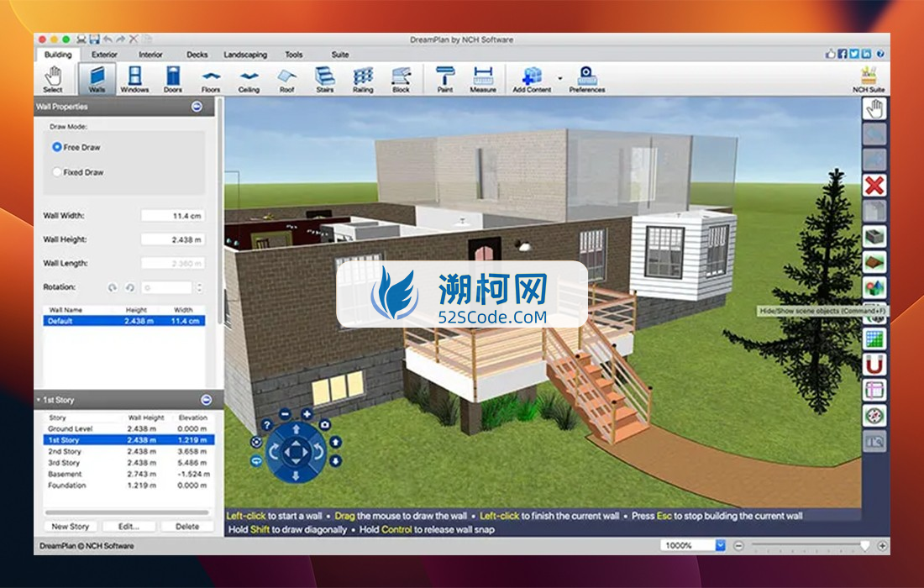
Task: Click the thumbs-up like icon
Action: (830, 54)
